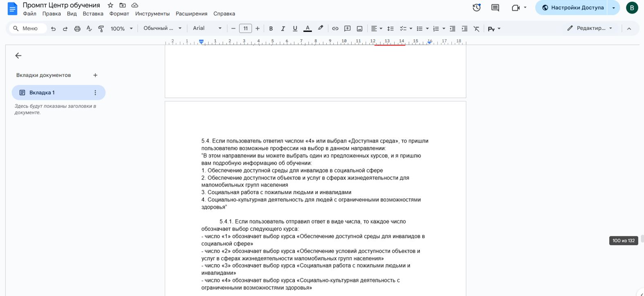Check cloud save status icon
644x296 pixels.
pos(135,5)
